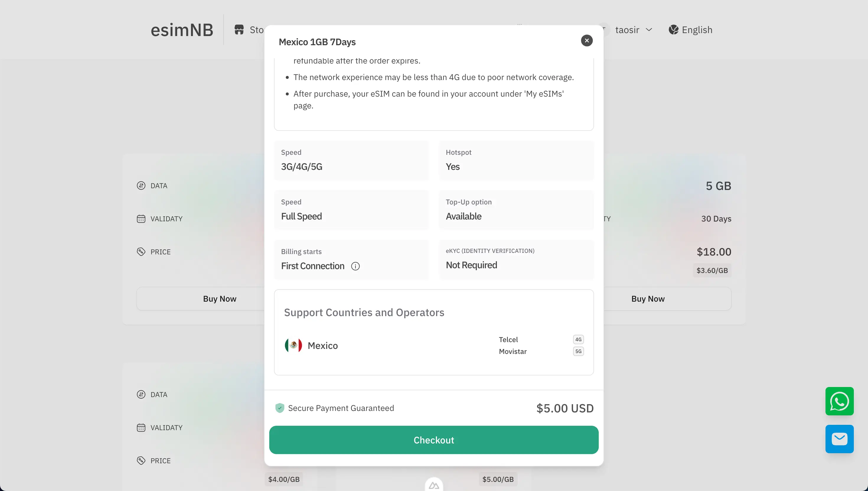Click the DATA icon on the plan card
Viewport: 868px width, 491px height.
coord(141,186)
